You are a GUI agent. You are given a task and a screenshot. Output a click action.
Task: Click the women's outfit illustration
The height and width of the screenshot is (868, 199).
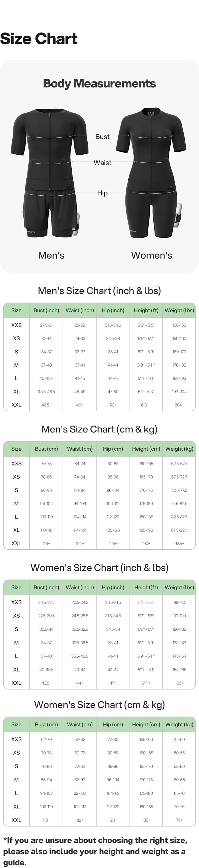click(151, 172)
